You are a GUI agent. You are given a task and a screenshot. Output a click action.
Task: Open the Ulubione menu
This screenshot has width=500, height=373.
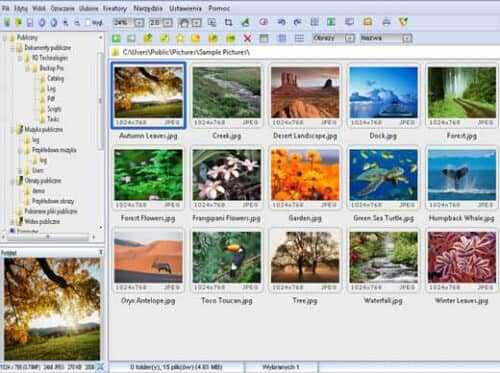89,8
